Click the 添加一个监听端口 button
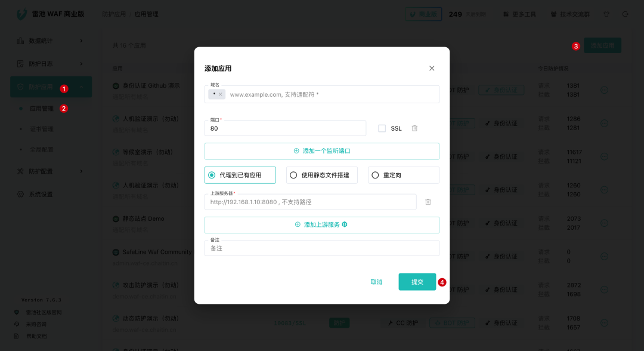 tap(321, 151)
